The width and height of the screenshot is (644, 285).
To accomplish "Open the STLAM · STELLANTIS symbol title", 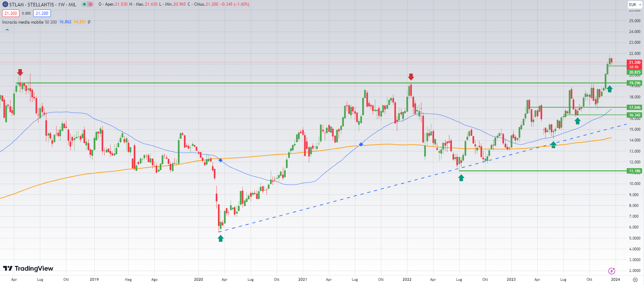I will point(43,5).
